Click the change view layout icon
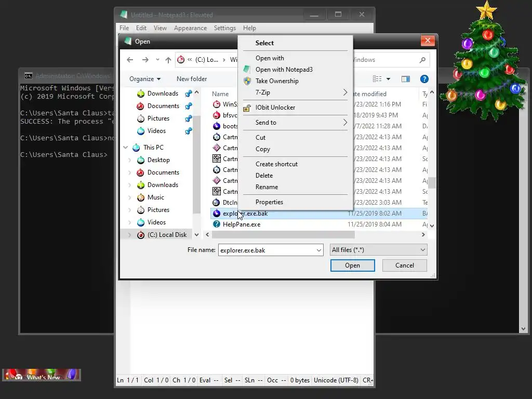The height and width of the screenshot is (399, 532). pos(377,79)
